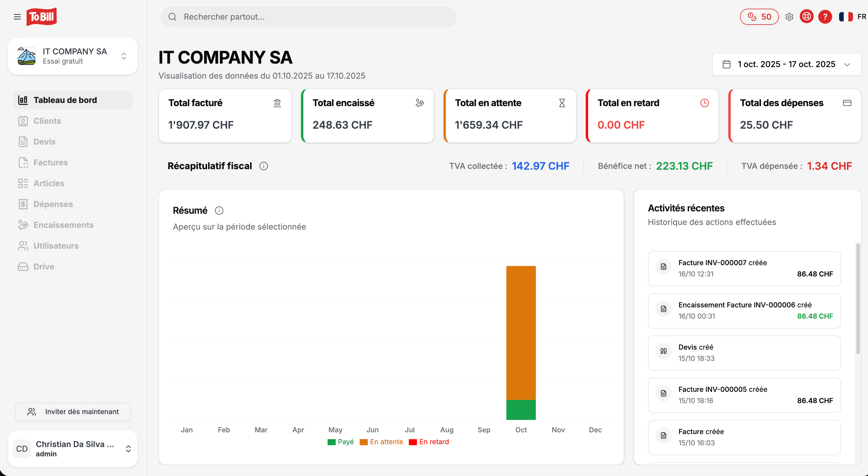Collapse the sidebar with the hamburger menu
Image resolution: width=868 pixels, height=476 pixels.
[x=17, y=16]
